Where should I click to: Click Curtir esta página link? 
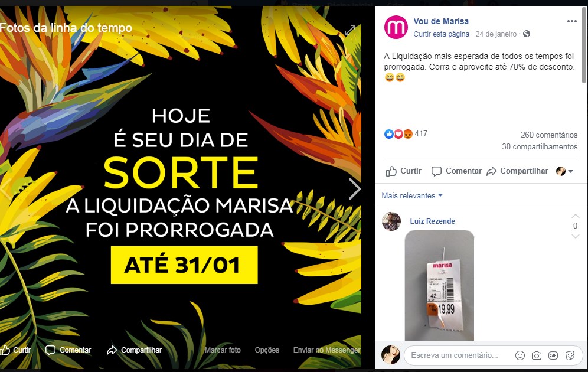pos(441,34)
